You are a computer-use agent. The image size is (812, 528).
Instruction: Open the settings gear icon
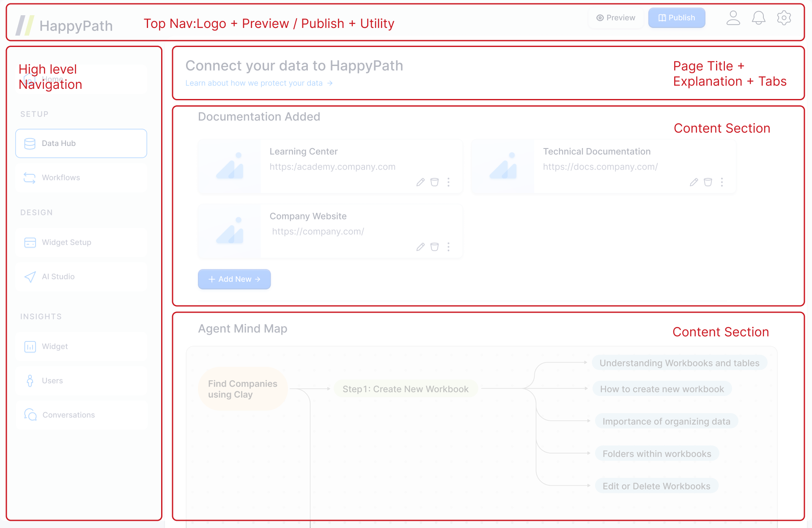(x=784, y=18)
